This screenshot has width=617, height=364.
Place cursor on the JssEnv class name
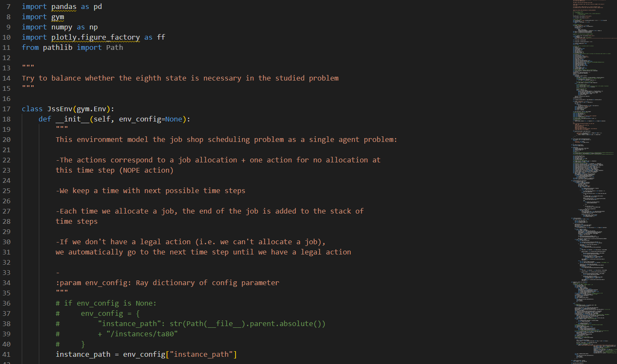click(60, 109)
